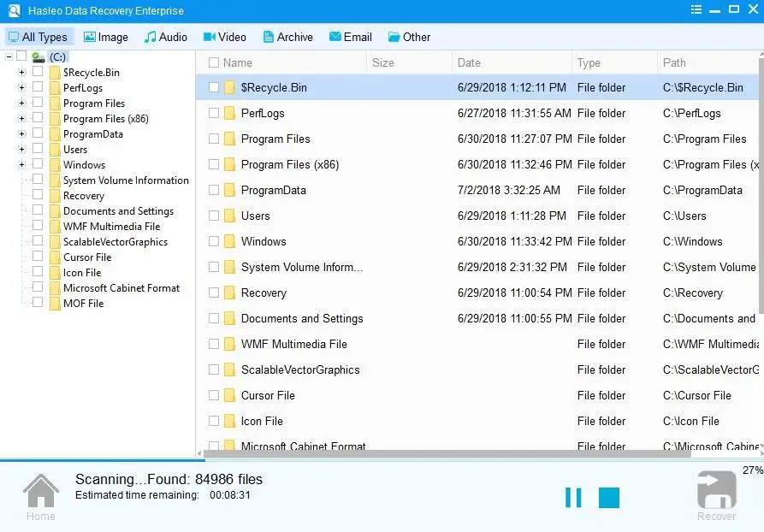
Task: Click System Volume Information folder icon in tree
Action: tap(55, 180)
